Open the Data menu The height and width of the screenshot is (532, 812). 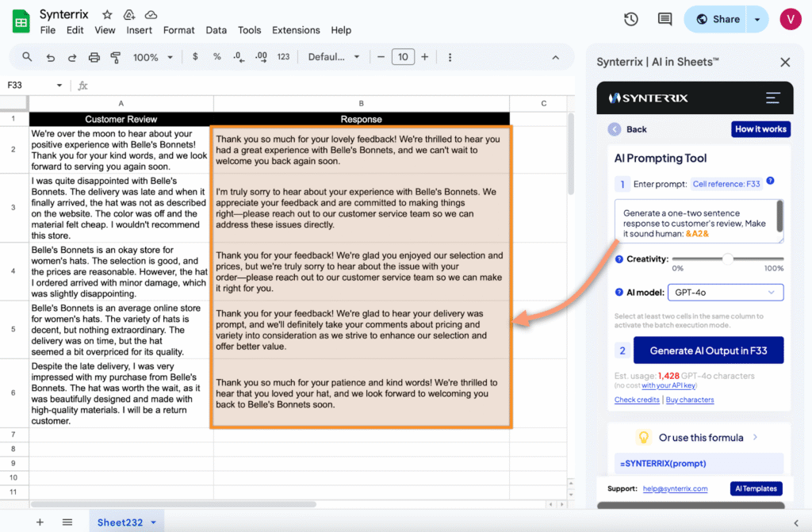(216, 30)
